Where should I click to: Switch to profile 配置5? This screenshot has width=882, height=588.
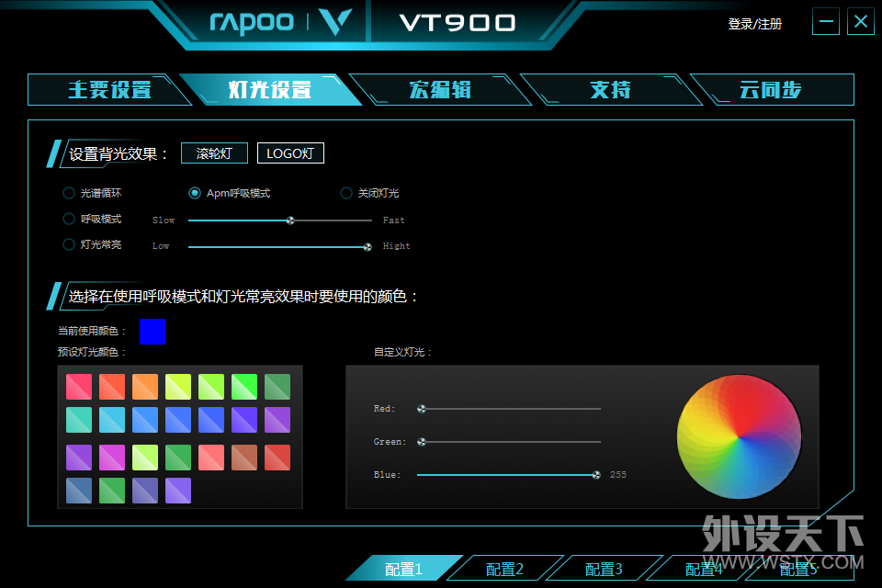(798, 569)
